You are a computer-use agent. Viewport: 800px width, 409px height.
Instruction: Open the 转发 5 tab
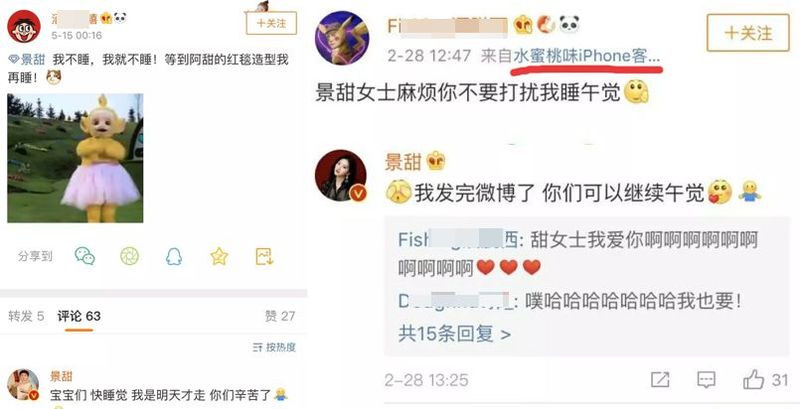click(x=26, y=316)
